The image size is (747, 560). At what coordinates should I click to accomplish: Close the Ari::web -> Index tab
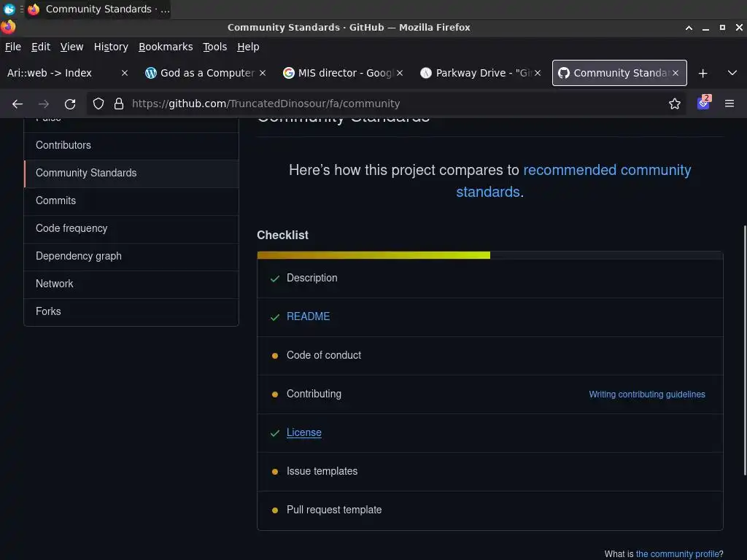(124, 73)
